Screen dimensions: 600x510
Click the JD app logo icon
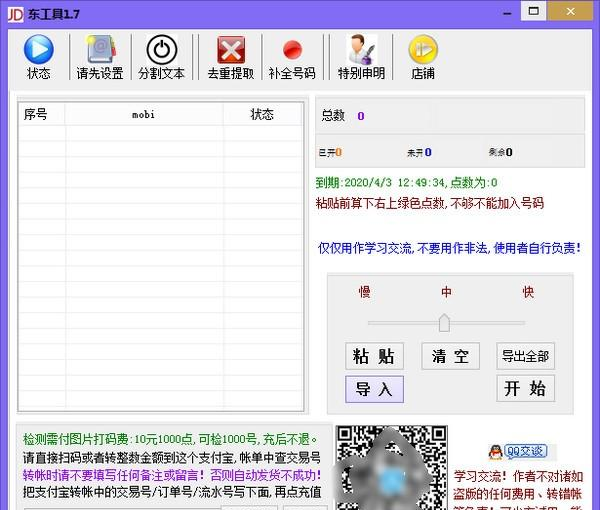(x=15, y=15)
